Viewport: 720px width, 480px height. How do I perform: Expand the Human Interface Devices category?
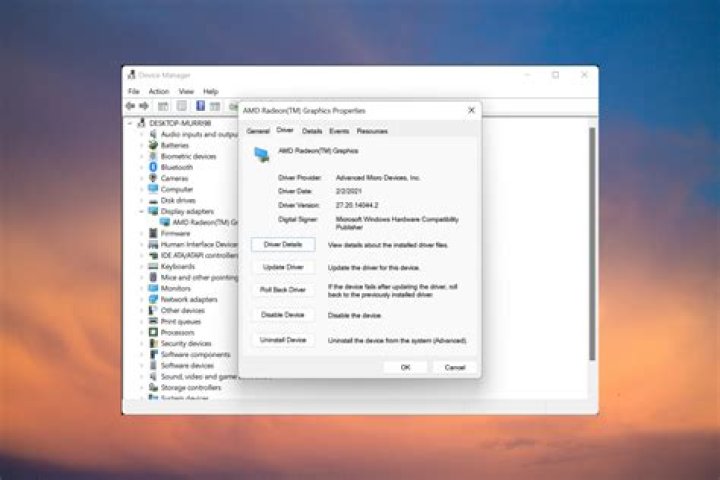pyautogui.click(x=141, y=244)
